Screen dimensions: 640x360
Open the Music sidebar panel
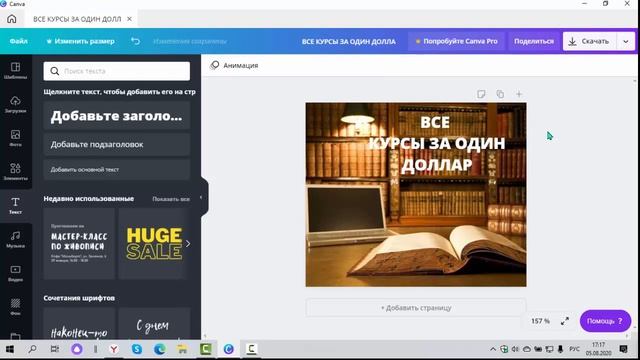(x=16, y=240)
